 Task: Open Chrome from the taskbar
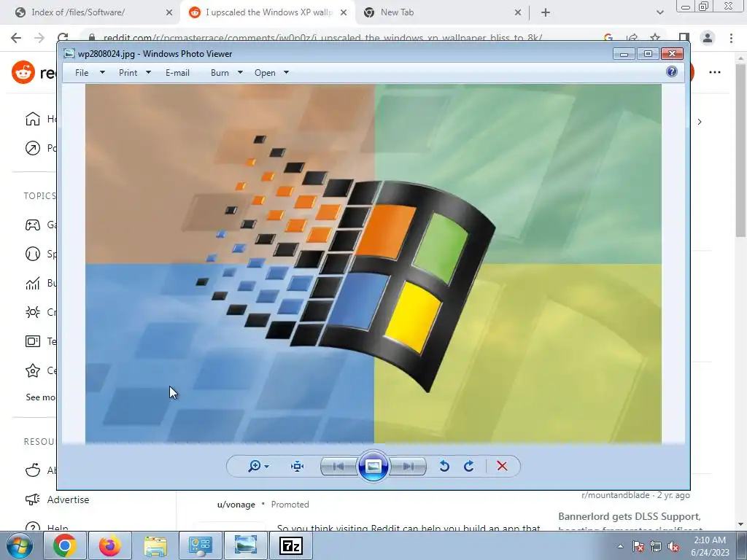point(64,545)
